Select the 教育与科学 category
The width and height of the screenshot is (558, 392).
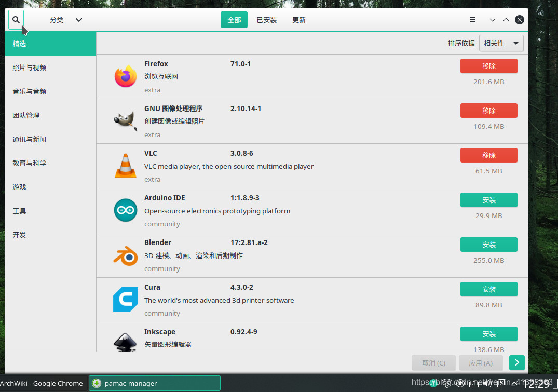tap(50, 163)
